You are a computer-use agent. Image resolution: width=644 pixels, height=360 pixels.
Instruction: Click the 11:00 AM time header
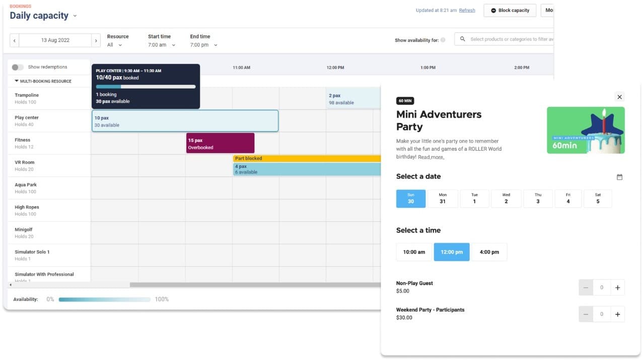click(x=241, y=68)
